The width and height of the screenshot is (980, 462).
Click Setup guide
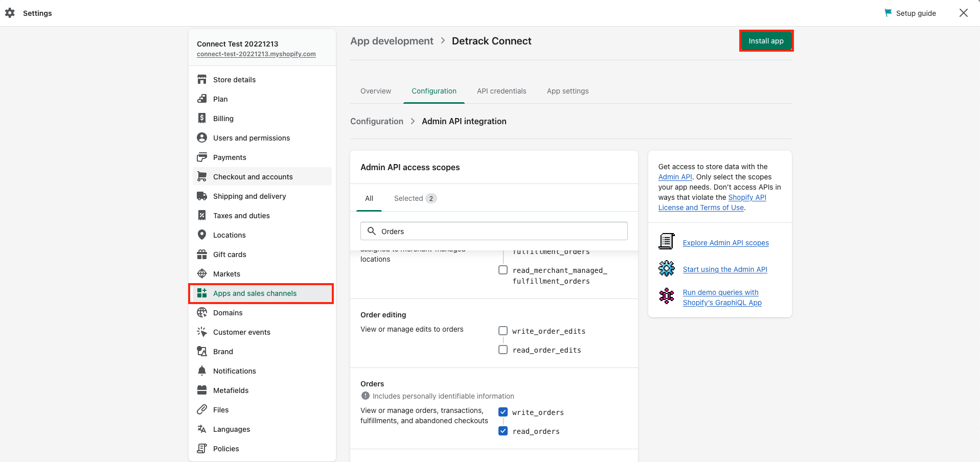(x=910, y=13)
